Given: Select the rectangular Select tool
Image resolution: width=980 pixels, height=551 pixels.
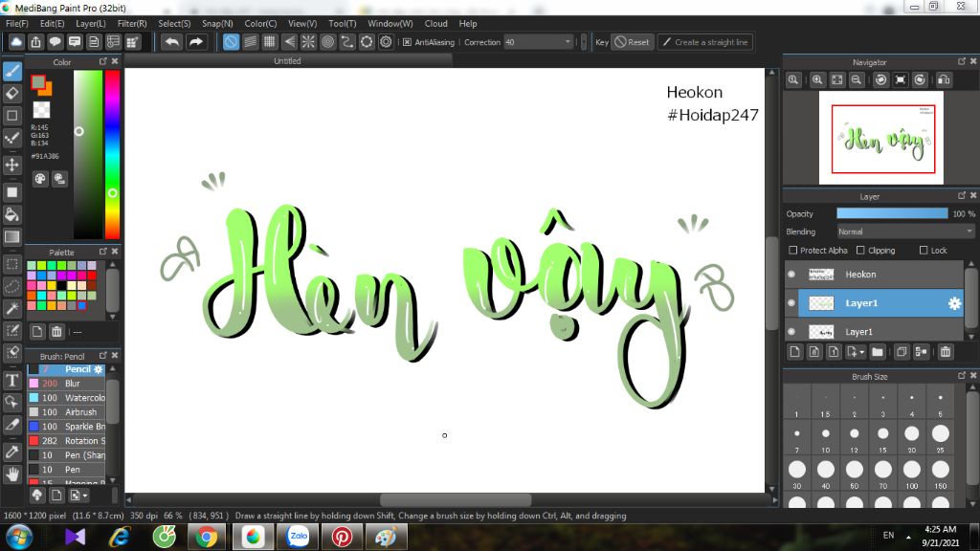Looking at the screenshot, I should [11, 264].
